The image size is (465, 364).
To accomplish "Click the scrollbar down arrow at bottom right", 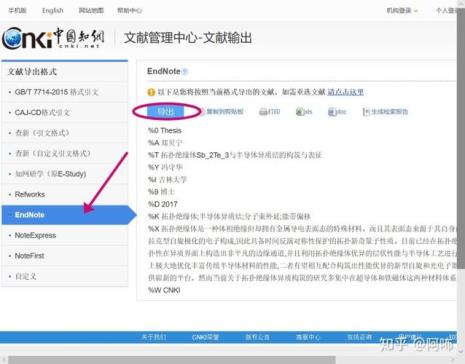I will click(x=461, y=352).
